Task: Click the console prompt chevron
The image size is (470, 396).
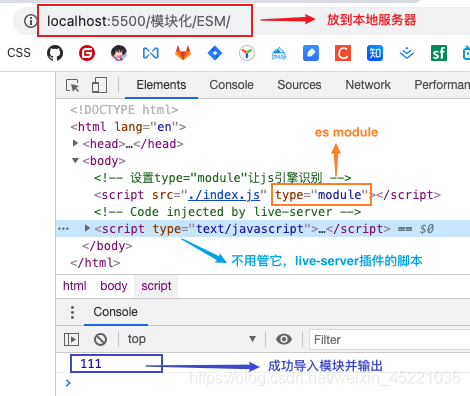Action: 68,383
